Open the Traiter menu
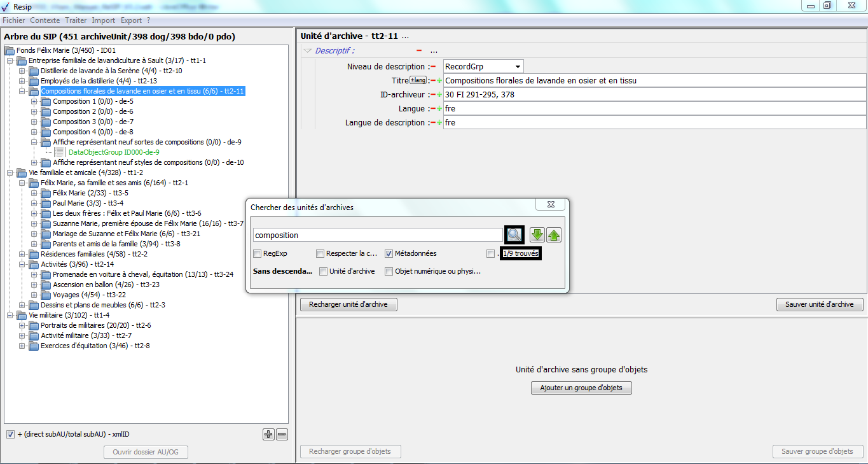The height and width of the screenshot is (464, 868). click(76, 20)
